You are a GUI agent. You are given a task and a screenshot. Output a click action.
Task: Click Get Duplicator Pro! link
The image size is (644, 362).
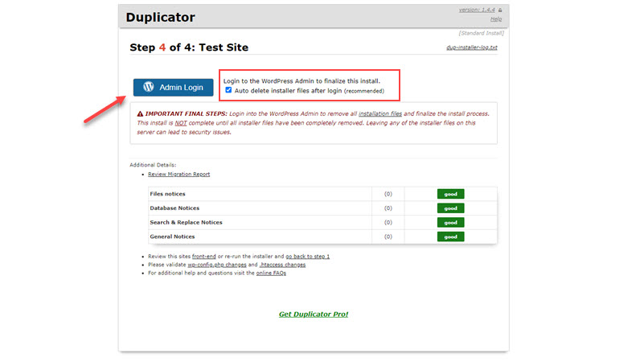click(314, 315)
